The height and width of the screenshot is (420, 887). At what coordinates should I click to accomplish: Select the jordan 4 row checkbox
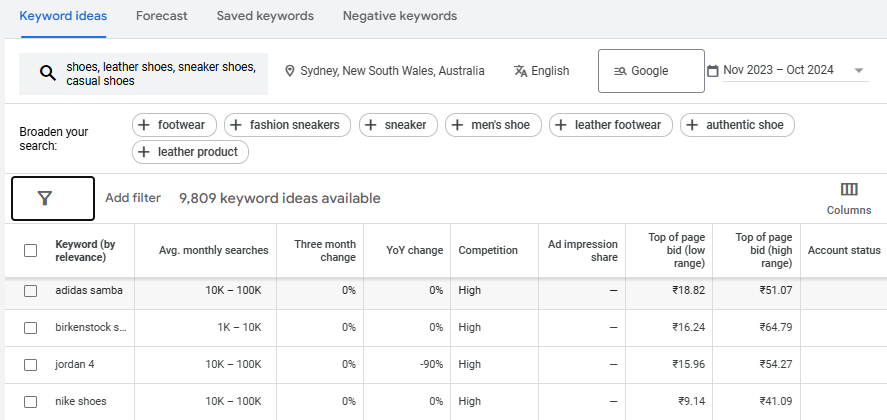[31, 364]
